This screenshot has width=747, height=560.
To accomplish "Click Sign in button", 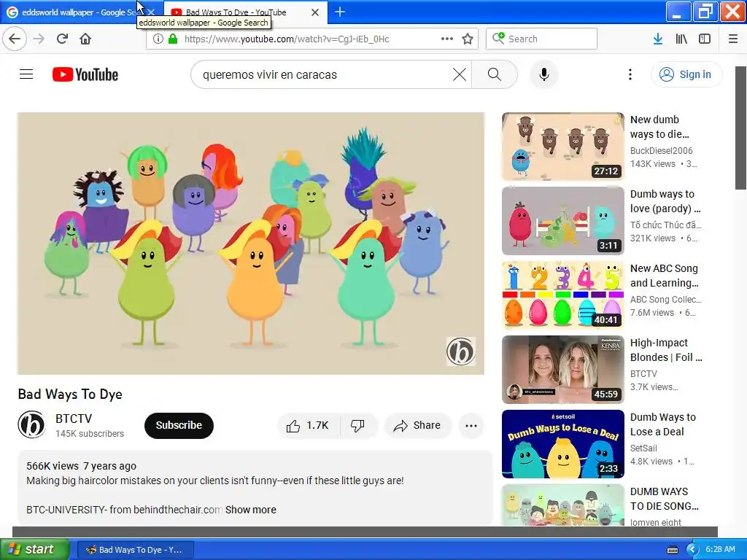I will click(686, 74).
